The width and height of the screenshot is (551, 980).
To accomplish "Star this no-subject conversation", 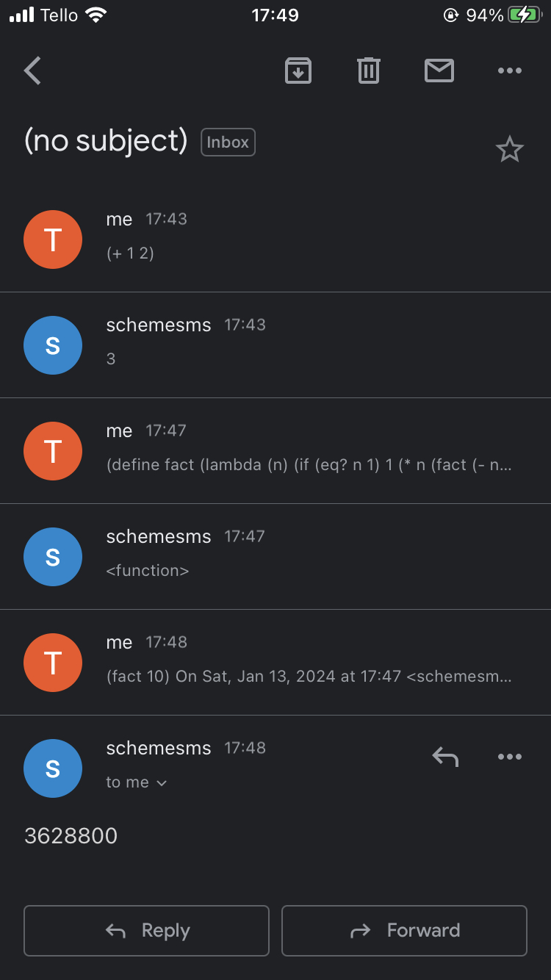I will pyautogui.click(x=509, y=150).
